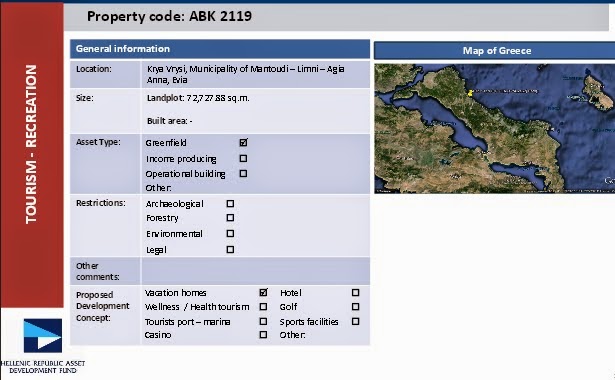Check the Wellness / Health tourism checkbox
Image resolution: width=615 pixels, height=380 pixels.
(x=263, y=307)
